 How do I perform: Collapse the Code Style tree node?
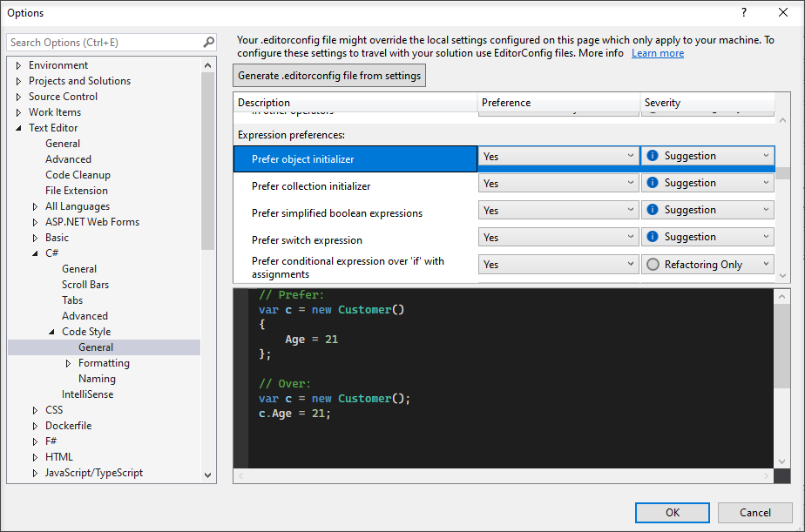[x=51, y=331]
